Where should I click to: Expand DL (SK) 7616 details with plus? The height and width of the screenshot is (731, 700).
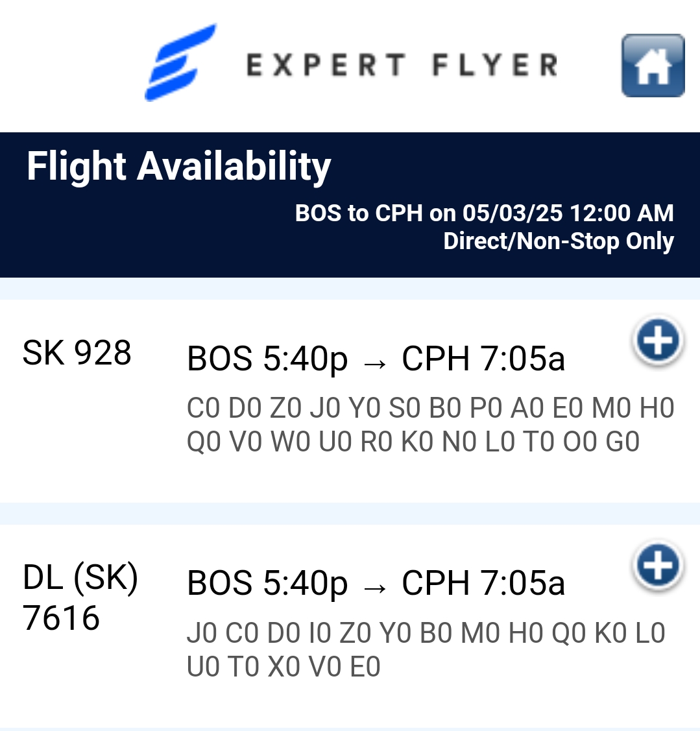point(657,566)
